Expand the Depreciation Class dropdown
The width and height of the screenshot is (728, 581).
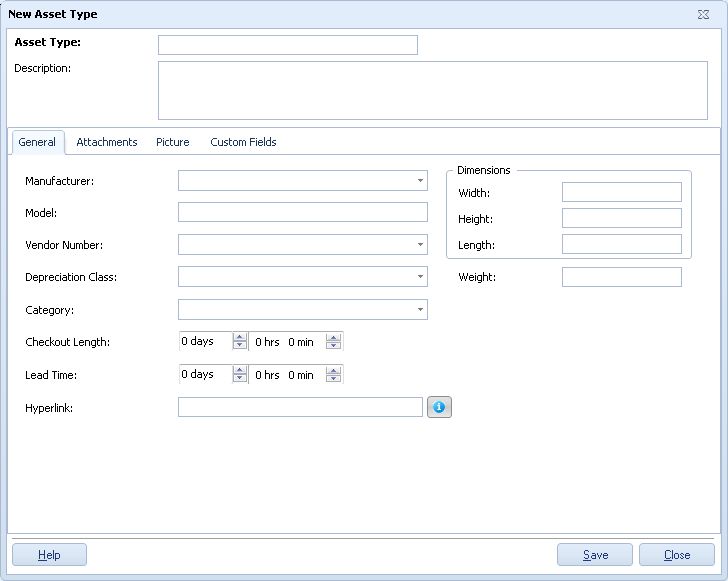421,277
